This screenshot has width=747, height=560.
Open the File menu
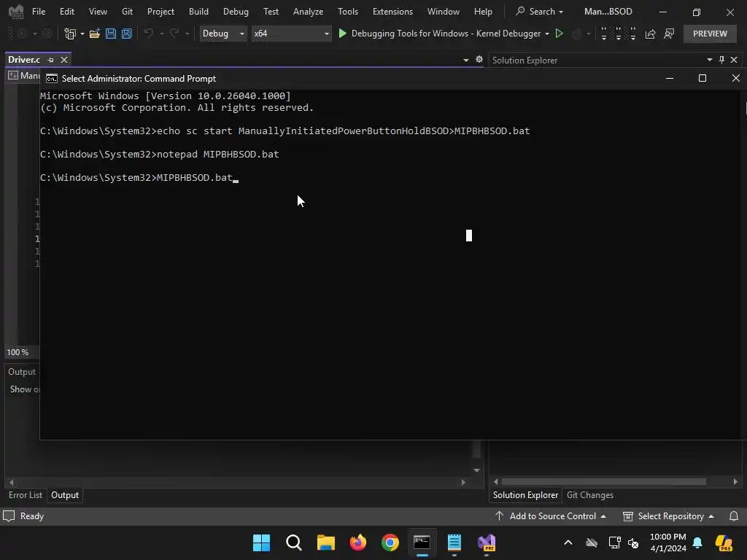pyautogui.click(x=39, y=12)
